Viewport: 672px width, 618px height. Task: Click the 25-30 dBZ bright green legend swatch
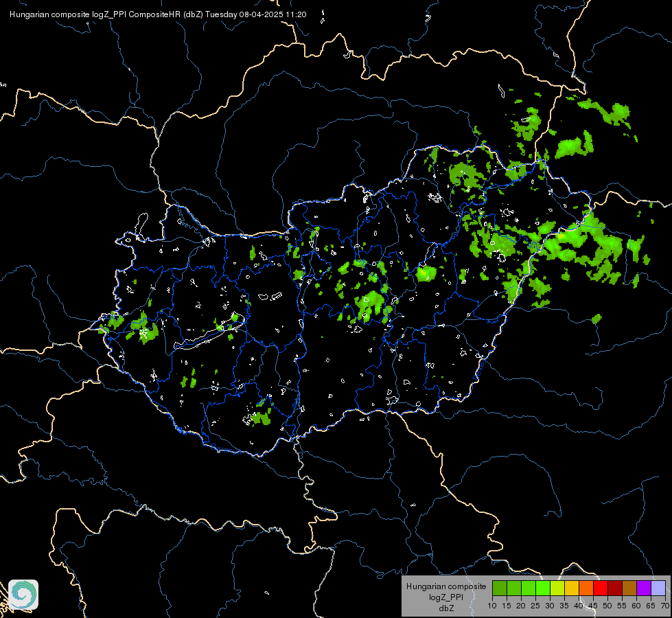click(543, 588)
